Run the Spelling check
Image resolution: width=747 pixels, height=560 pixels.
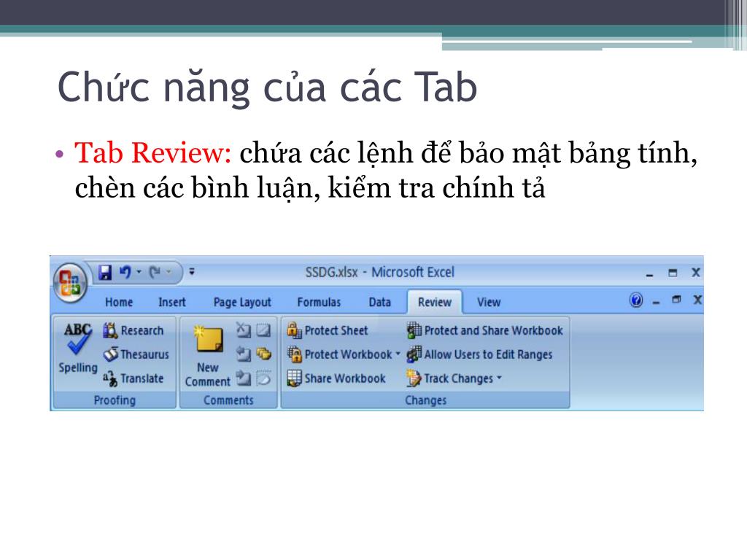pyautogui.click(x=77, y=348)
